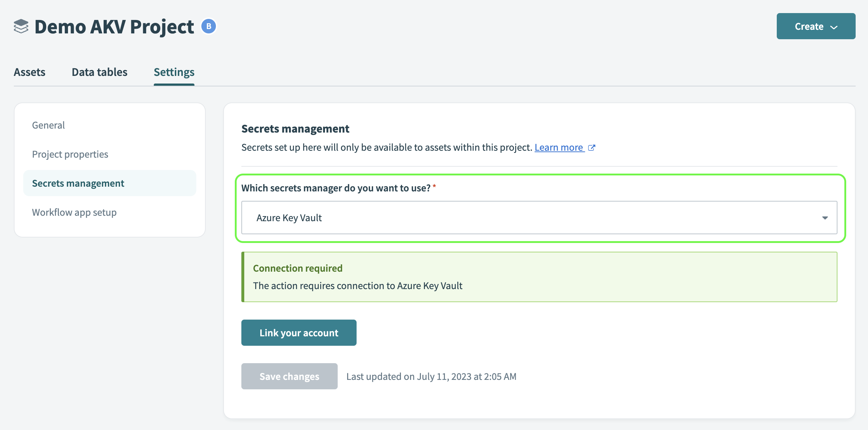Open Workflow app setup settings
Viewport: 868px width, 430px height.
pyautogui.click(x=74, y=212)
